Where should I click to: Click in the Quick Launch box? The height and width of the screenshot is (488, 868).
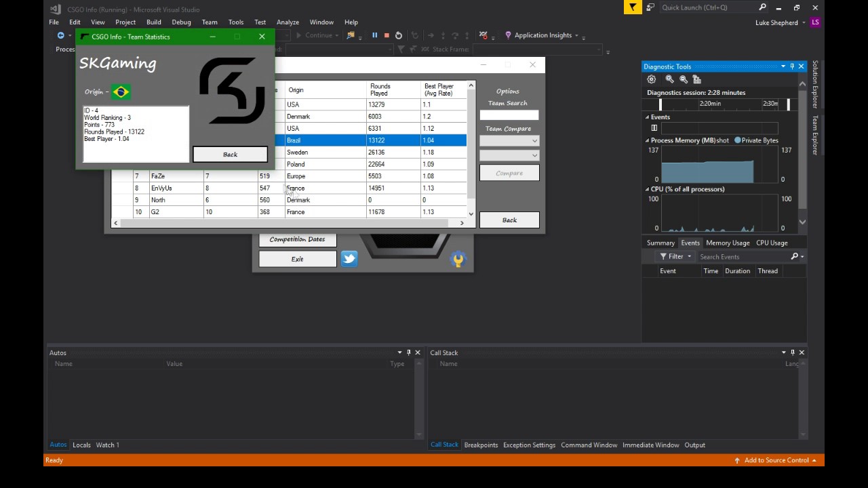pyautogui.click(x=708, y=7)
